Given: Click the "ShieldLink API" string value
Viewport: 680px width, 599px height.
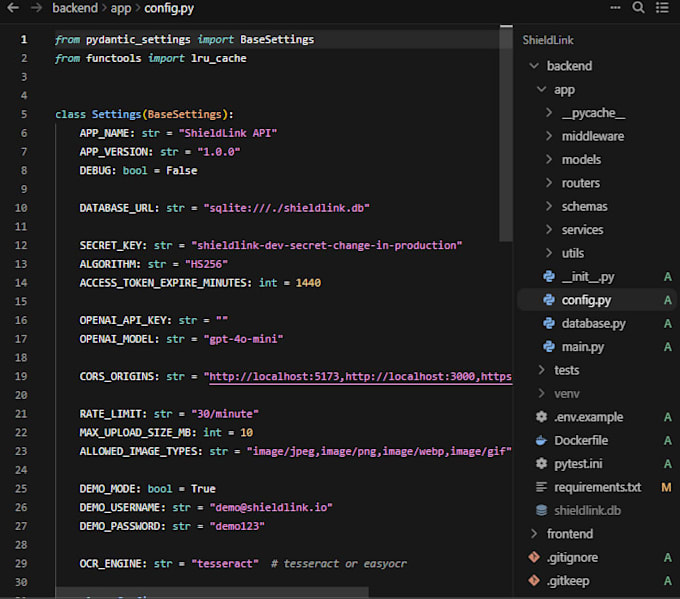Looking at the screenshot, I should coord(228,133).
